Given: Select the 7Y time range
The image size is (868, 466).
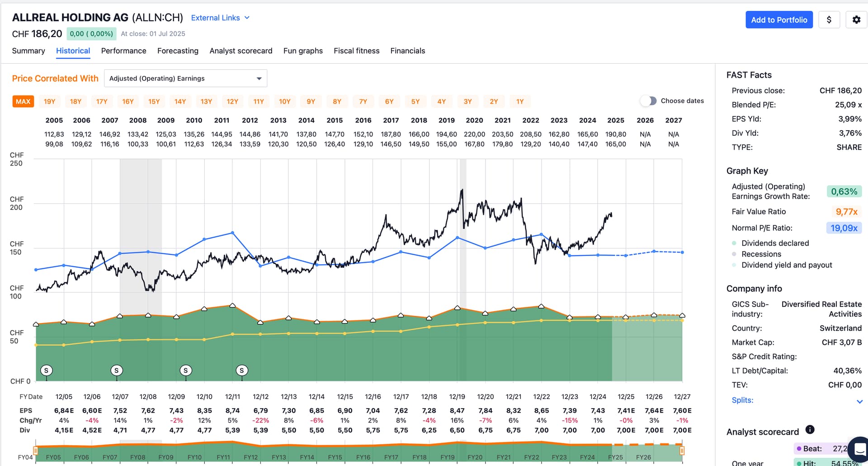Looking at the screenshot, I should pyautogui.click(x=363, y=101).
